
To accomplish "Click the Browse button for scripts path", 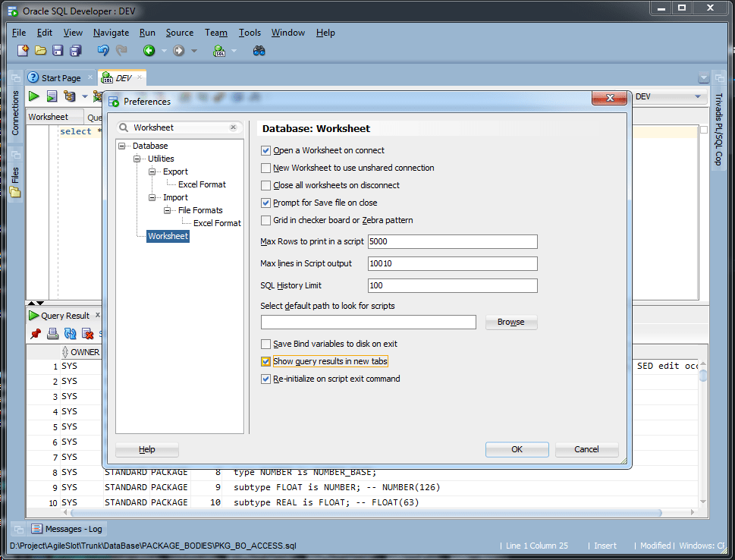I will [x=510, y=322].
